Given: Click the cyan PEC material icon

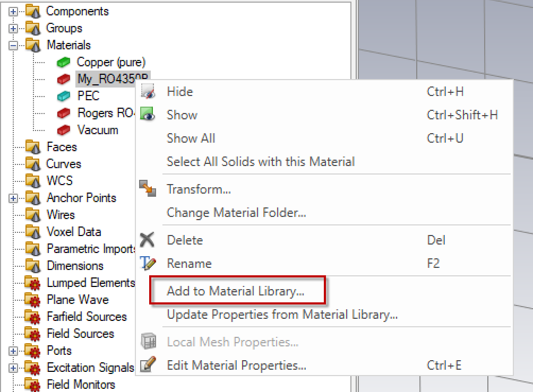Looking at the screenshot, I should coord(64,96).
